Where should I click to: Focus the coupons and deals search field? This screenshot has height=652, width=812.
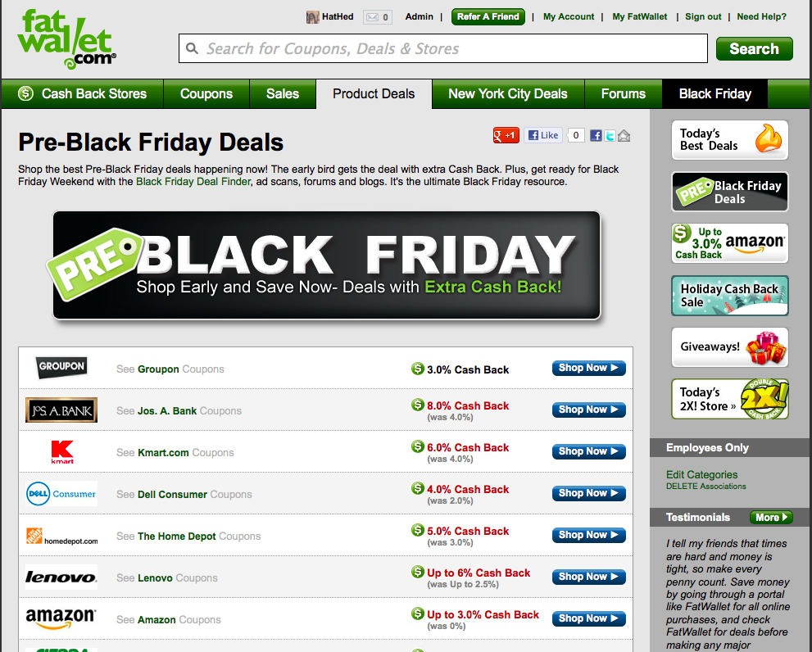(x=443, y=48)
